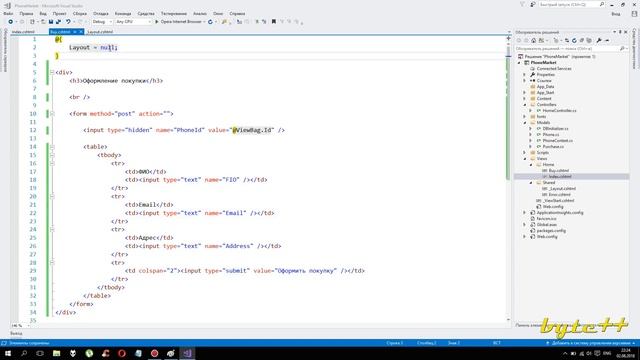Image resolution: width=640 pixels, height=360 pixels.
Task: Open the browser selection dropdown arrow
Action: click(x=204, y=22)
